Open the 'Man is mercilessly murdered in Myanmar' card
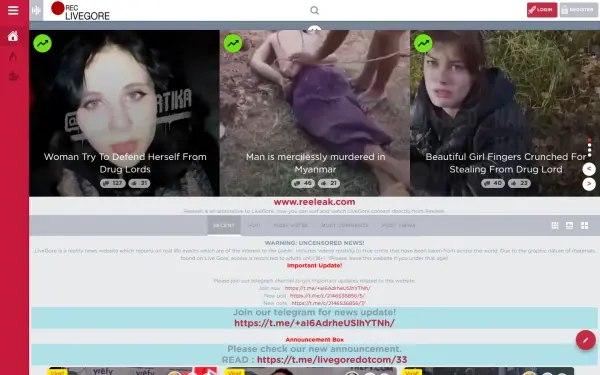 tap(315, 113)
